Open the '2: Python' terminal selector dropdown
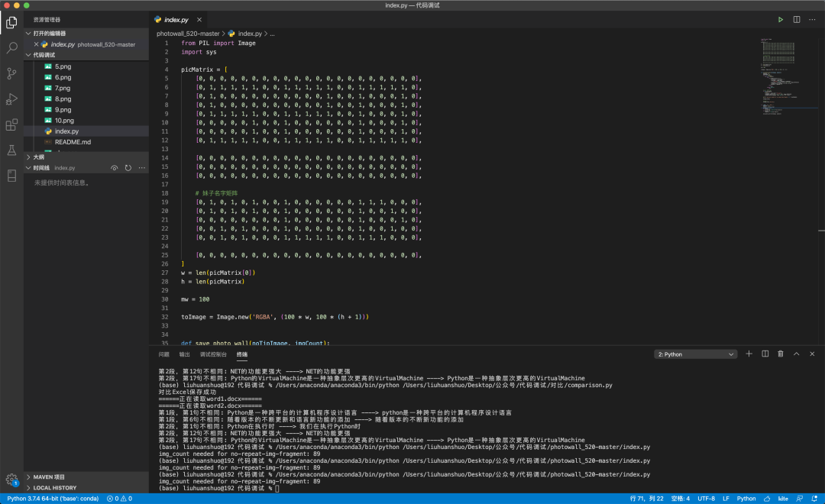This screenshot has height=504, width=825. click(x=696, y=354)
